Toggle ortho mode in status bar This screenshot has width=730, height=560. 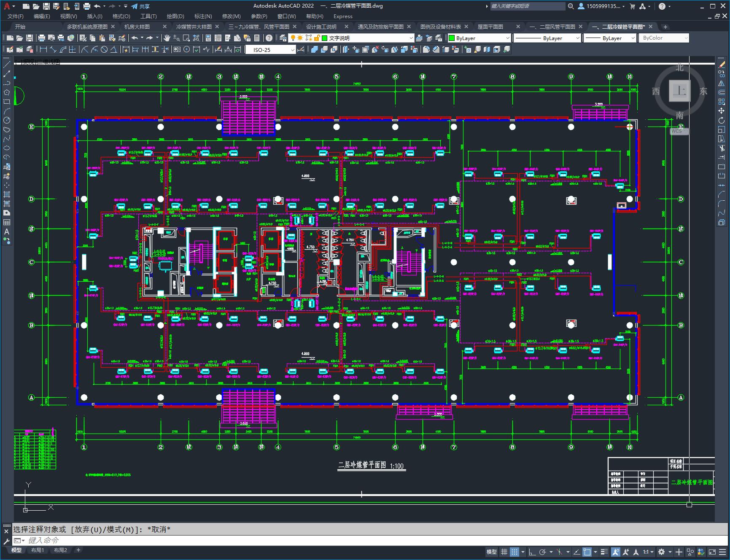pos(532,552)
